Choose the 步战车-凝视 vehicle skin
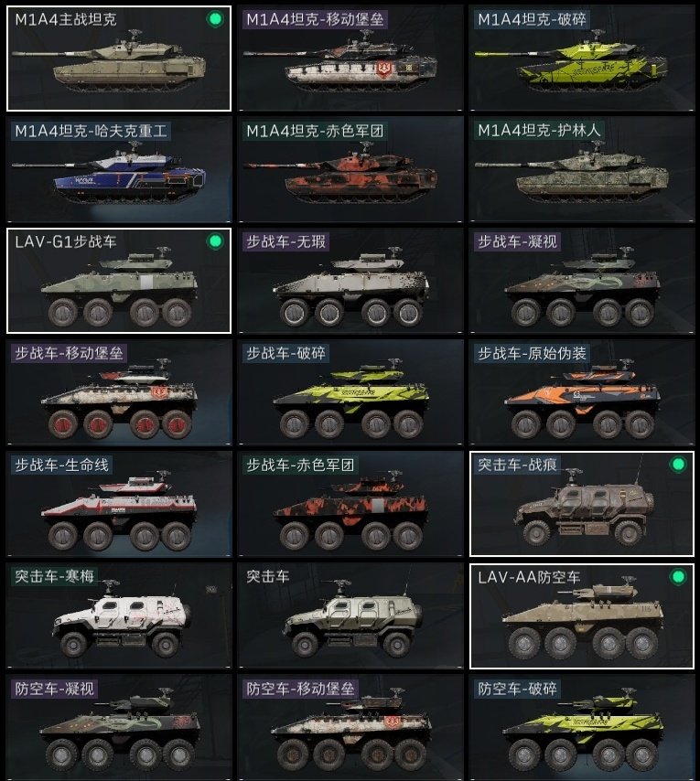Image resolution: width=700 pixels, height=781 pixels. click(581, 281)
